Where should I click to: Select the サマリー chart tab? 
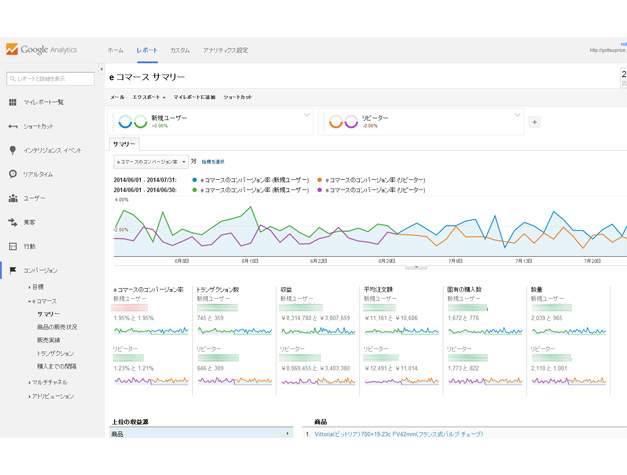124,144
